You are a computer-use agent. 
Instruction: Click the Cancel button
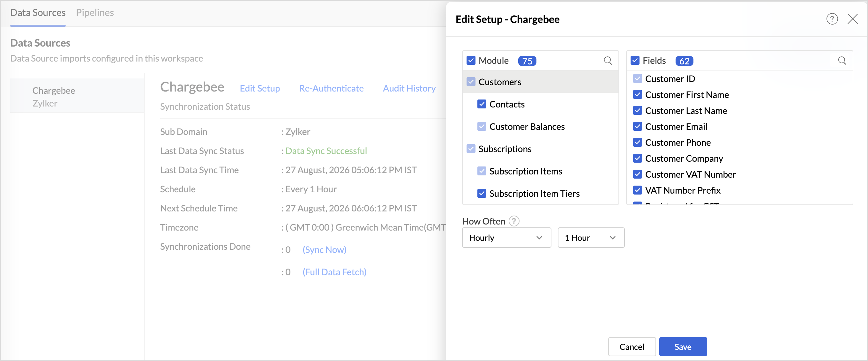[632, 347]
